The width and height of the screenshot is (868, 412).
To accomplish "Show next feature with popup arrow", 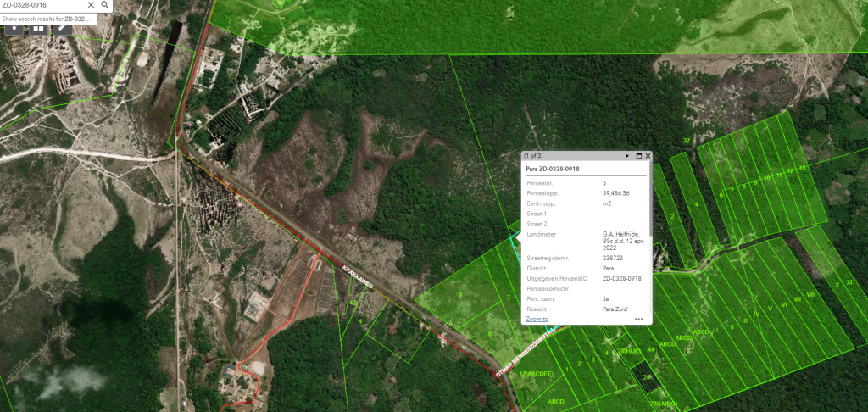I will coord(627,156).
